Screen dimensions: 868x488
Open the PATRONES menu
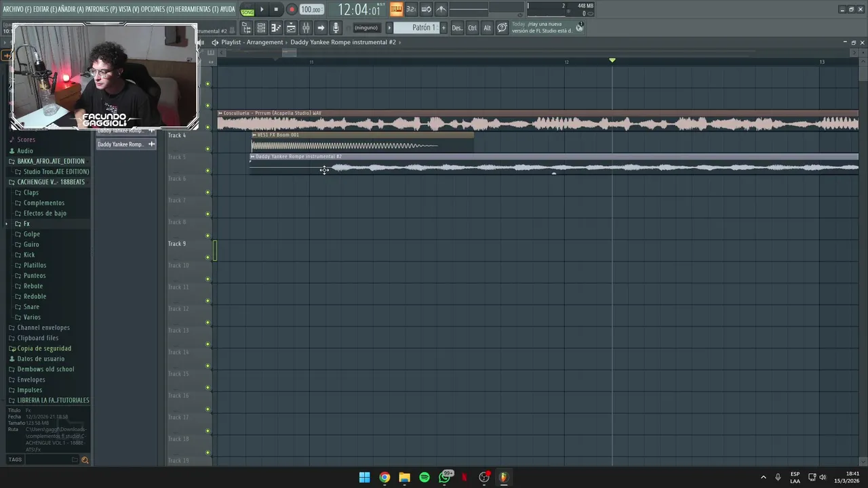tap(100, 9)
